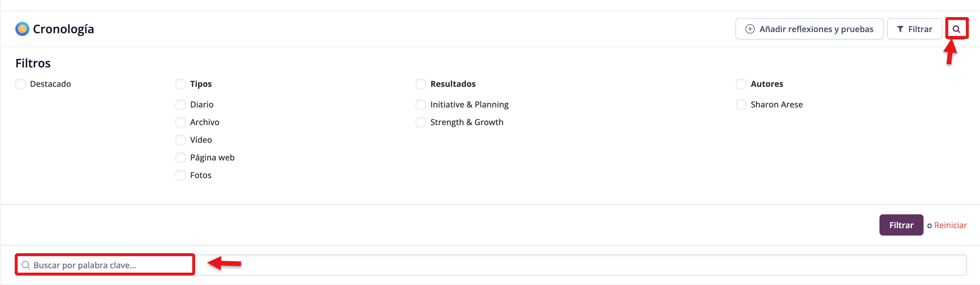The height and width of the screenshot is (285, 980).
Task: Click the search icon inside keyword field
Action: click(x=26, y=265)
